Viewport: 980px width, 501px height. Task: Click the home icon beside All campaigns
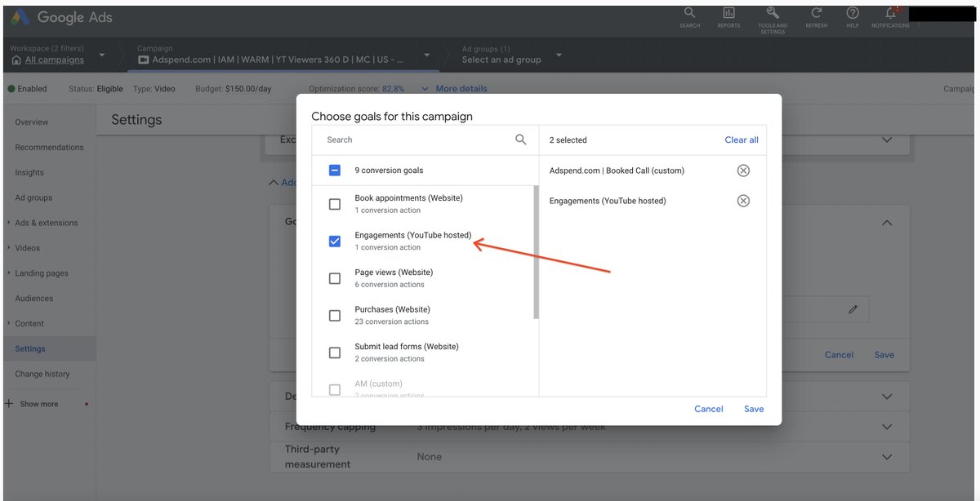(16, 60)
